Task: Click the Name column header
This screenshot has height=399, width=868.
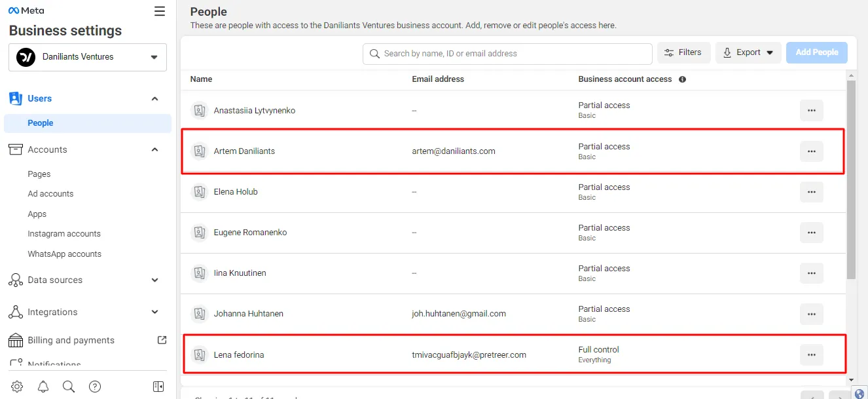Action: (x=201, y=79)
